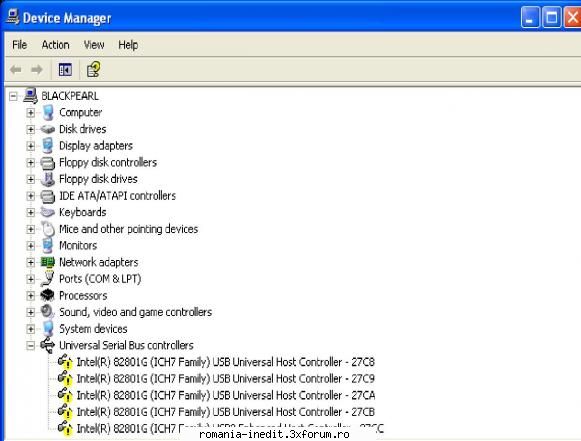Expand the Computer category

30,113
